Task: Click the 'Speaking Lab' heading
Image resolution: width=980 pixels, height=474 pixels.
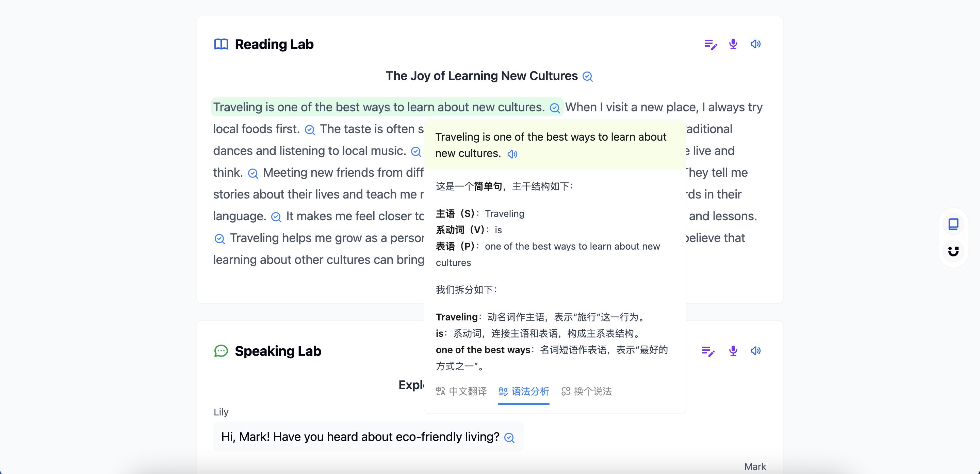Action: point(278,351)
